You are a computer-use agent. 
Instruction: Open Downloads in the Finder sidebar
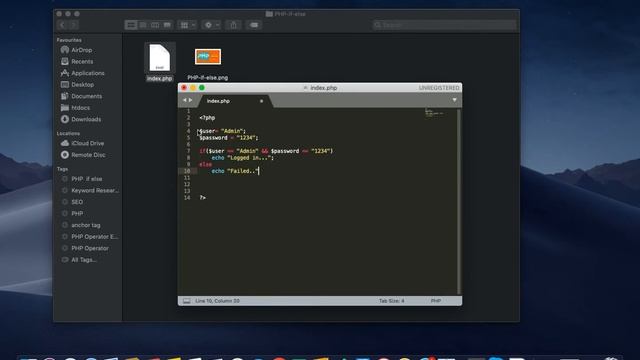86,120
